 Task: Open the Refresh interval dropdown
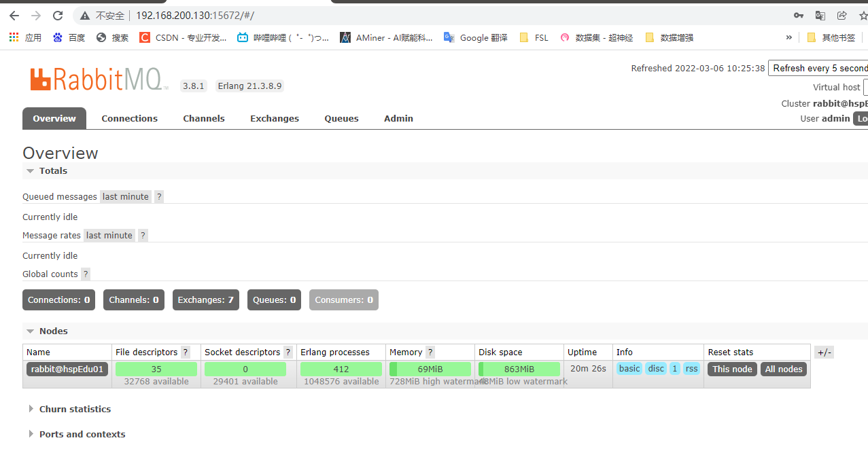pos(818,68)
